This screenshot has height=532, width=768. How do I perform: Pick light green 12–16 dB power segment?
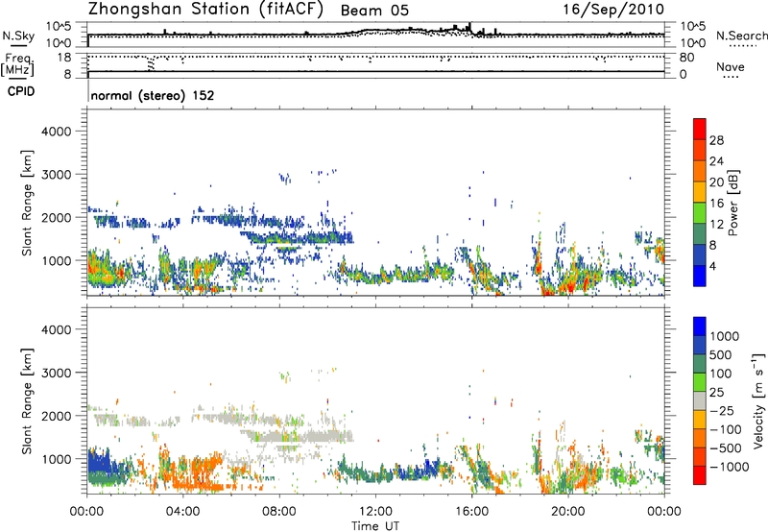coord(700,213)
